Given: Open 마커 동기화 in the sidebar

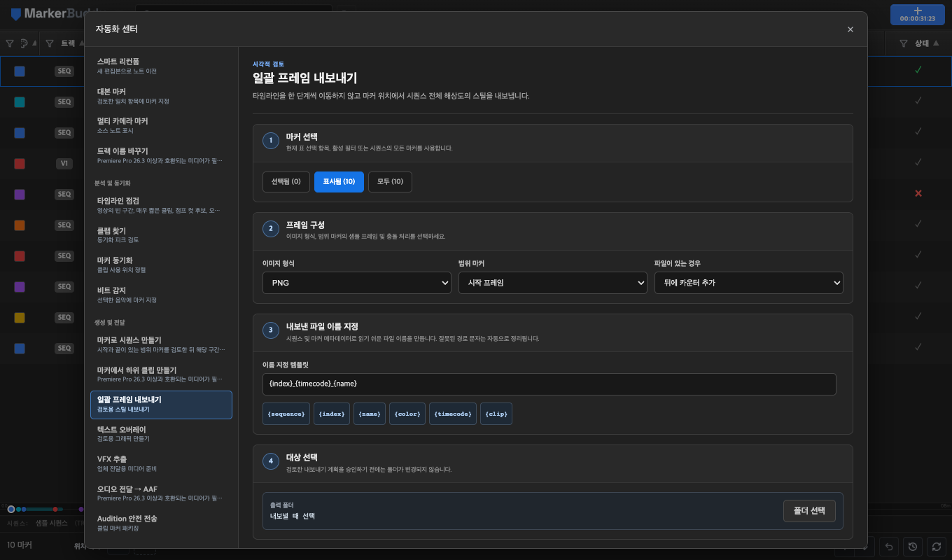Looking at the screenshot, I should [161, 264].
